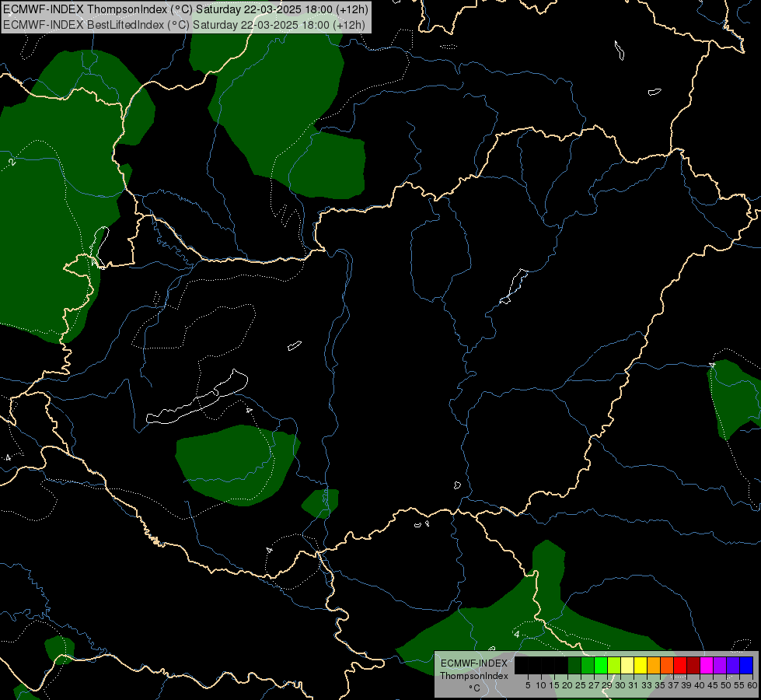Click the legend tick label 25
Viewport: 761px width, 700px height.
(x=581, y=685)
